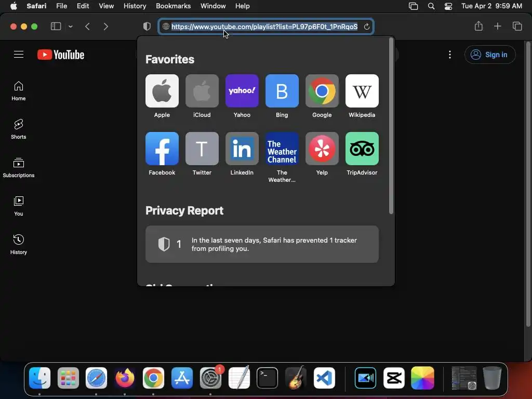This screenshot has height=399, width=532.
Task: Open the Privacy Report tracker summary
Action: (262, 244)
